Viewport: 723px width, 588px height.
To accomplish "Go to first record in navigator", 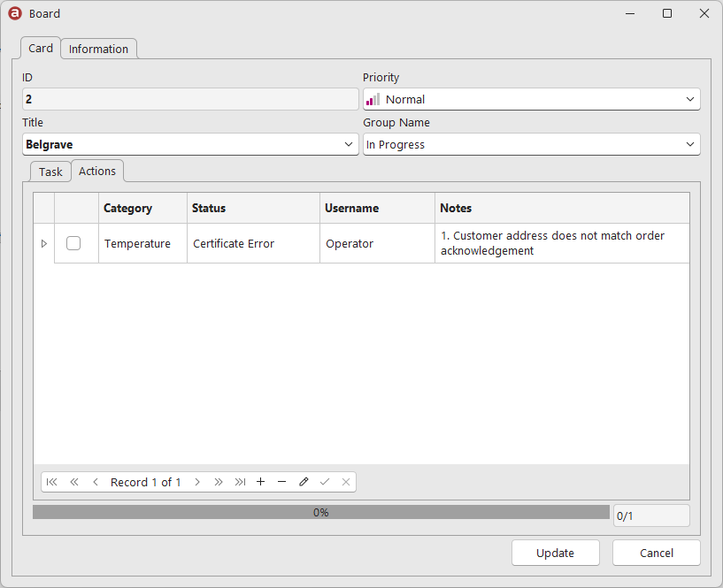I will point(52,482).
